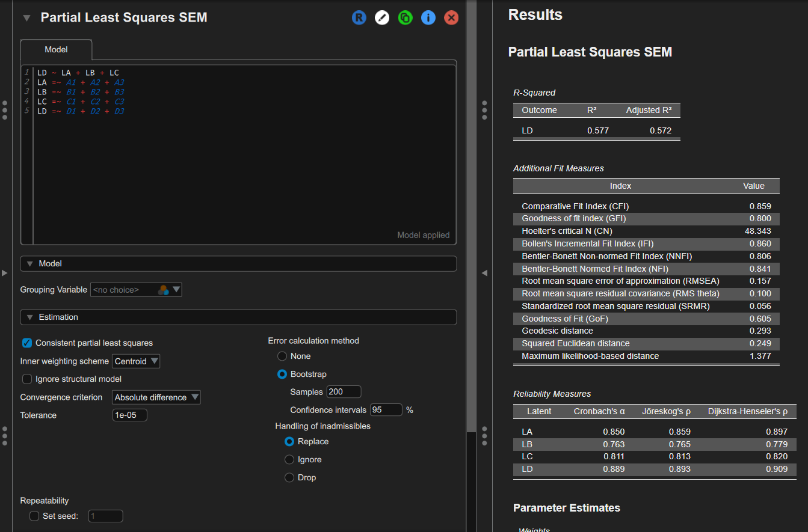Viewport: 808px width, 532px height.
Task: Collapse the Estimation section header
Action: click(x=238, y=317)
